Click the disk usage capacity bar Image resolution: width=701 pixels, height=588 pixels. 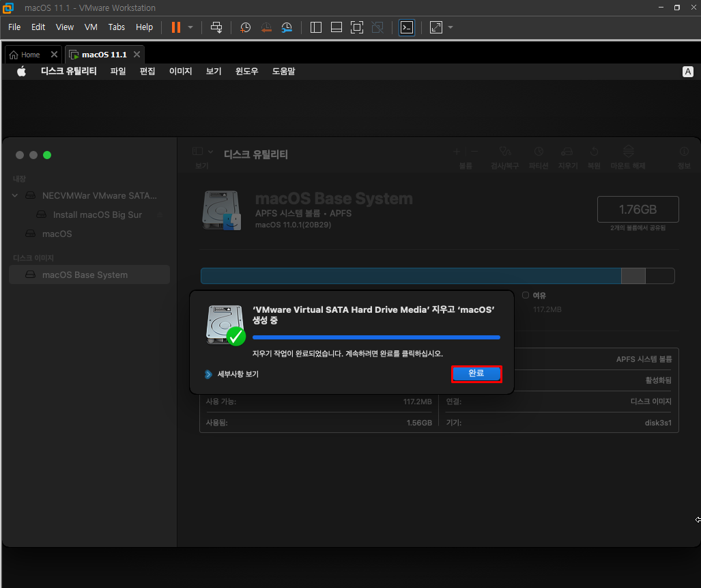[x=438, y=276]
